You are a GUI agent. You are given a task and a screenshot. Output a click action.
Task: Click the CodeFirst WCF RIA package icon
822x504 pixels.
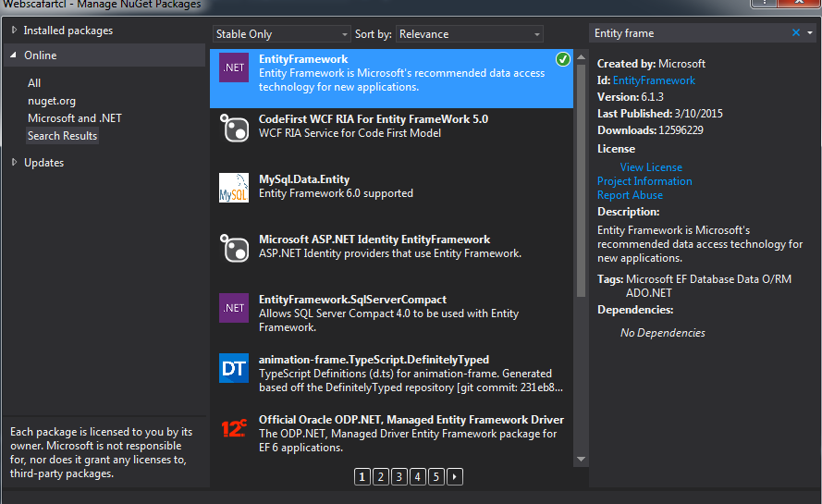(234, 128)
